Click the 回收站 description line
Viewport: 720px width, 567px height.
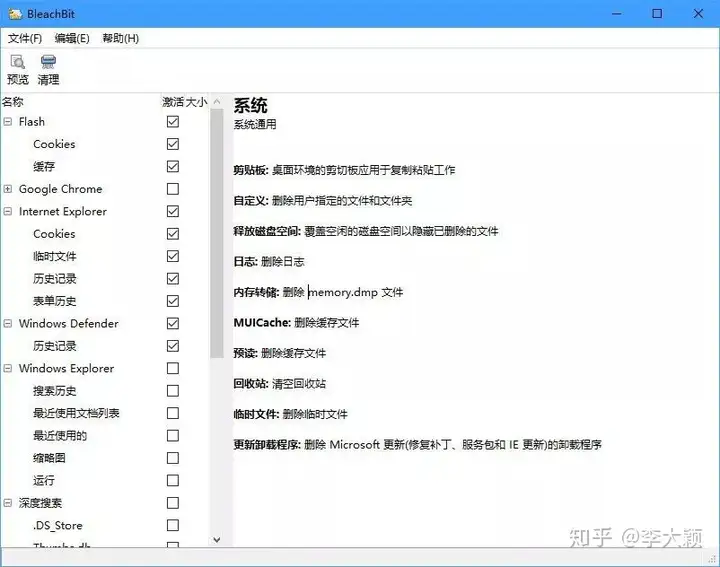280,384
